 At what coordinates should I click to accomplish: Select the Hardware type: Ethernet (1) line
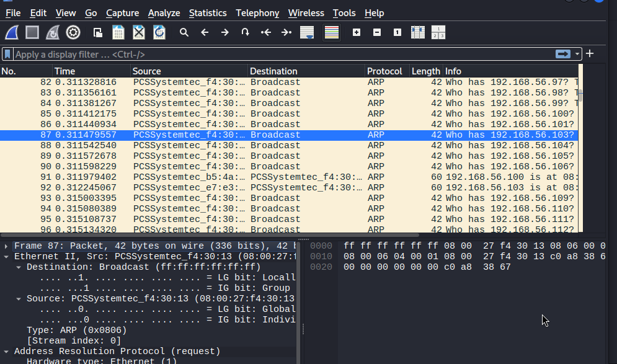[x=102, y=360]
